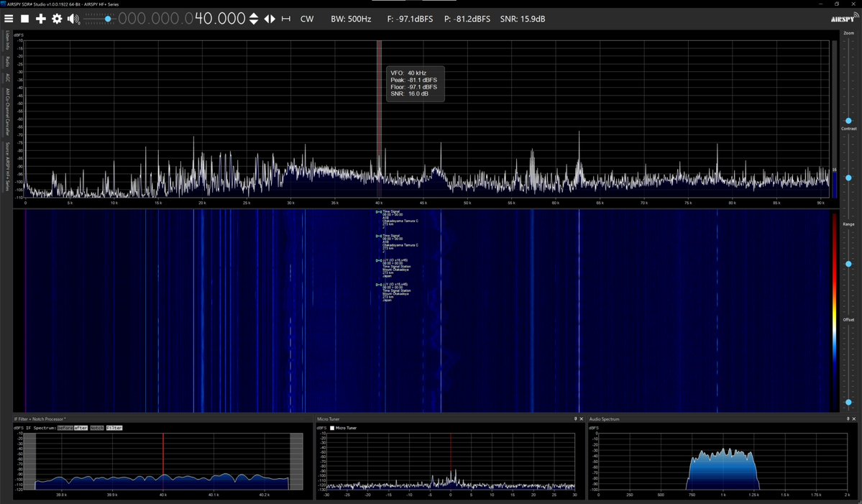Restore the SDR# Studio window size

[x=838, y=4]
